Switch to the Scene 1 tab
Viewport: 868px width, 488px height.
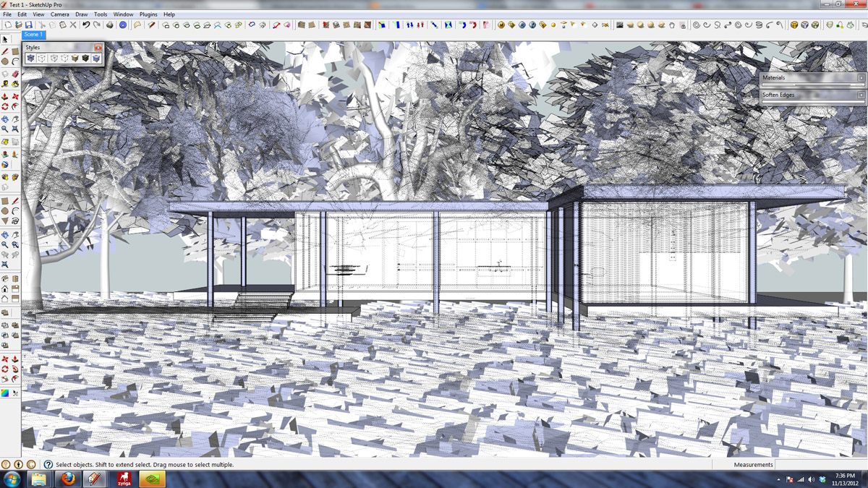(x=33, y=34)
